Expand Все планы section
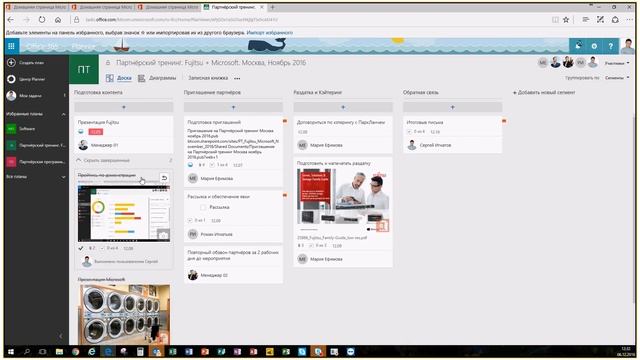The width and height of the screenshot is (640, 360). coord(64,177)
